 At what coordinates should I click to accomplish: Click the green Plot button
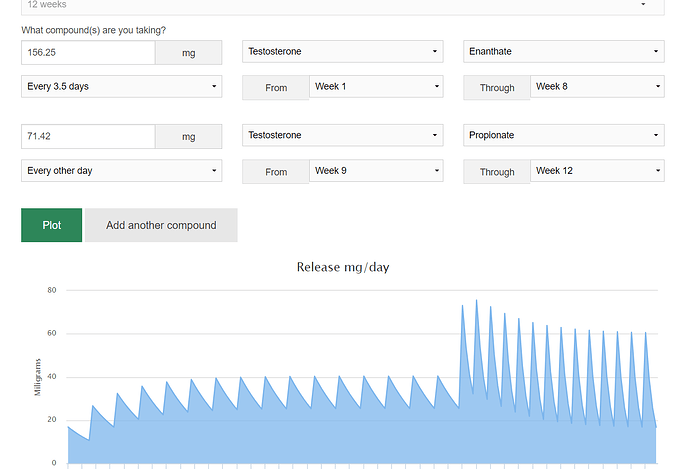tap(51, 225)
